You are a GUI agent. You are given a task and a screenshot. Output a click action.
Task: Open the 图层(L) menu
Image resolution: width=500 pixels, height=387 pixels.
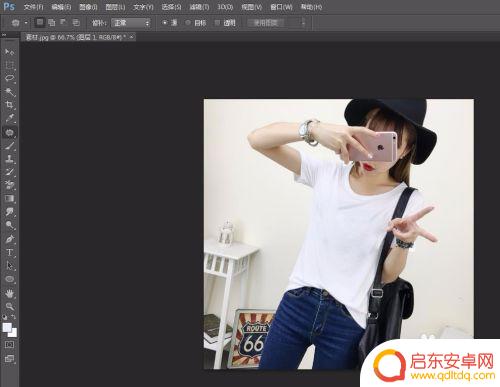115,7
